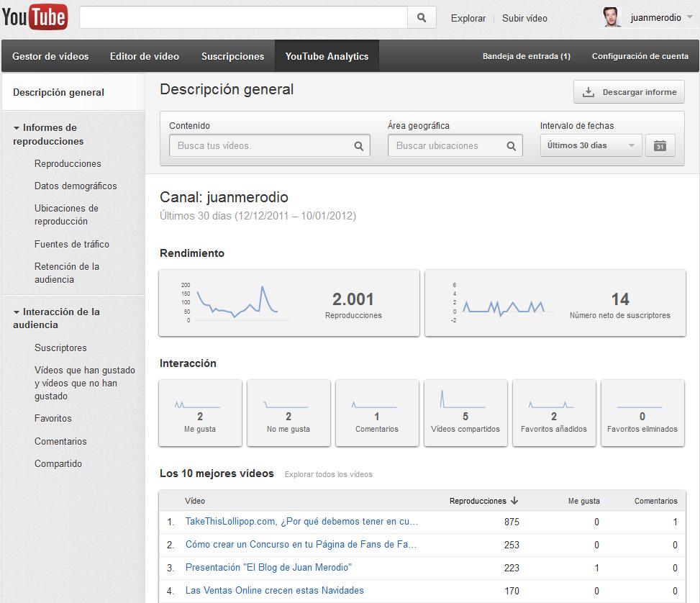Click the Vídeos compartidos interaction card
This screenshot has width=700, height=603.
click(465, 413)
